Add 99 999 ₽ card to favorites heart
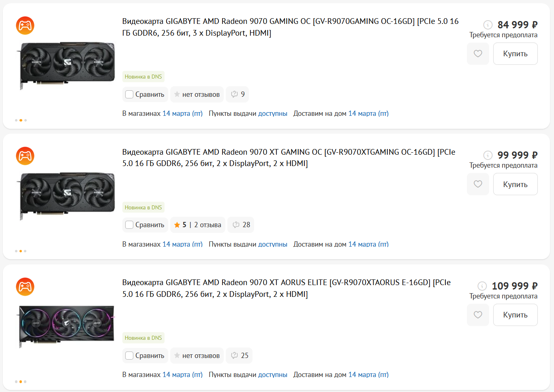 coord(478,184)
